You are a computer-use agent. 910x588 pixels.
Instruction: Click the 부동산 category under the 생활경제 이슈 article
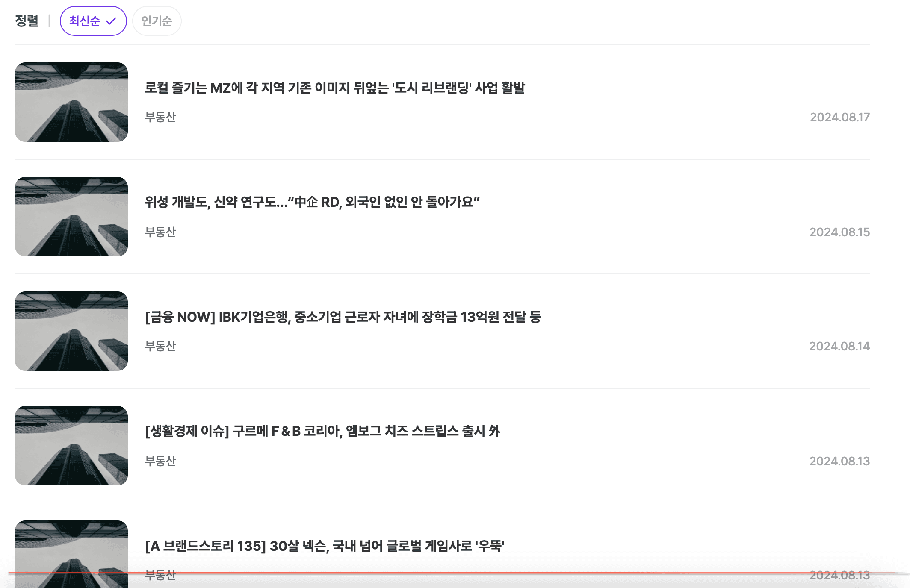(160, 461)
